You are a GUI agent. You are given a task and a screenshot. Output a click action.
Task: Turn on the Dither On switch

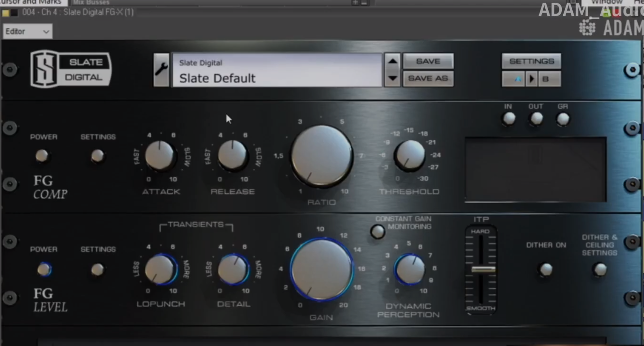pos(546,269)
